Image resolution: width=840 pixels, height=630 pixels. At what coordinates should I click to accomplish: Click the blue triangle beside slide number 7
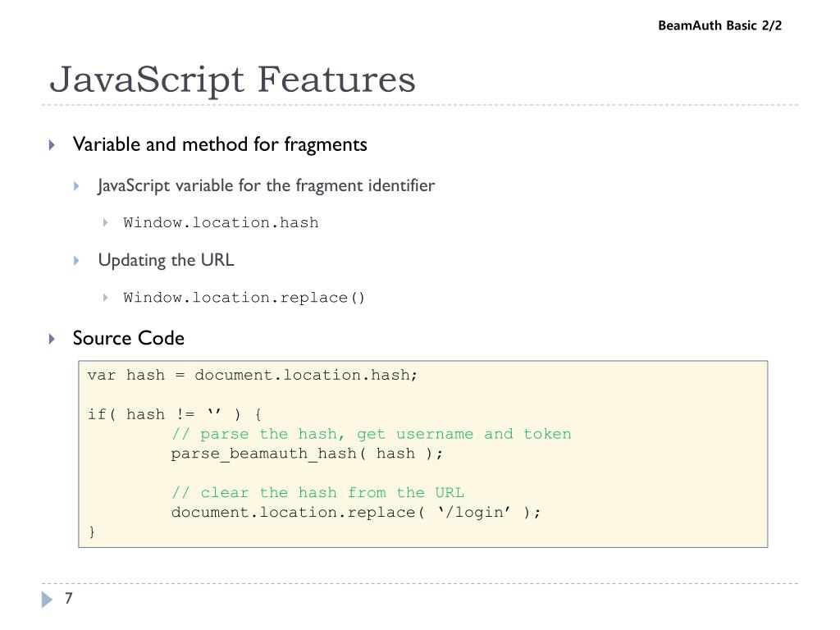click(47, 600)
